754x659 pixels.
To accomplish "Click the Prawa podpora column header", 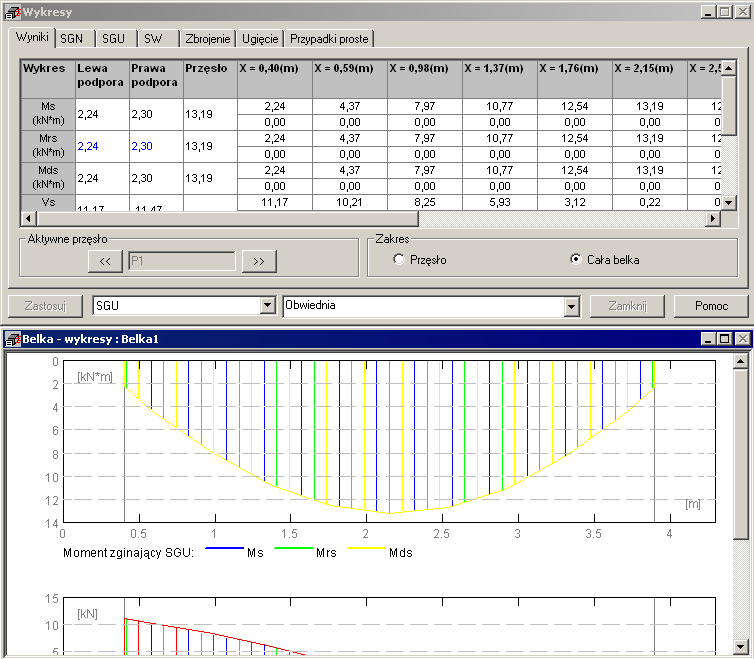I will (x=156, y=79).
